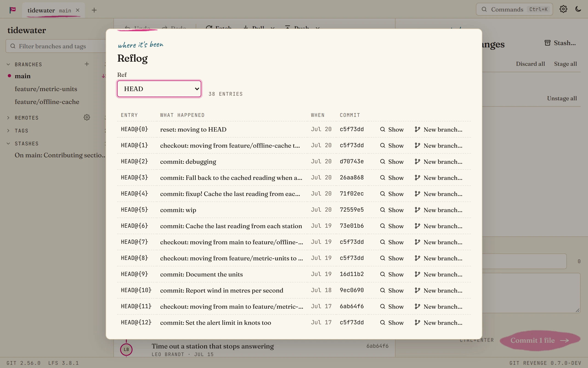Image resolution: width=588 pixels, height=368 pixels.
Task: Click the Stash... button
Action: (560, 43)
